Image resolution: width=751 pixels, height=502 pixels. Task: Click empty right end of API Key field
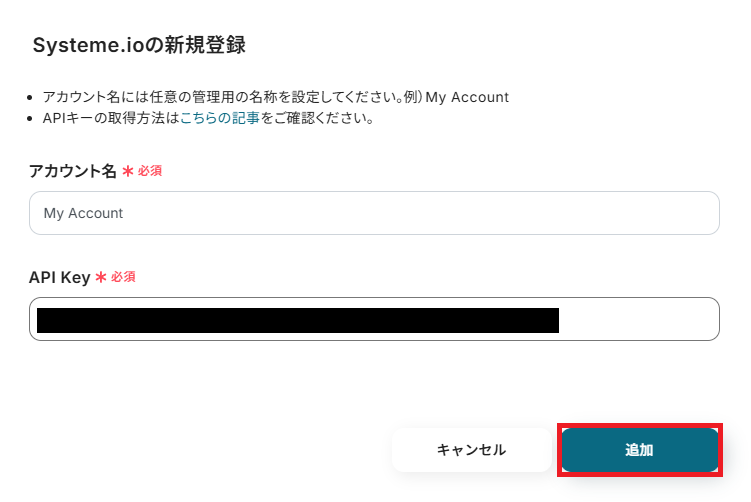(x=640, y=320)
